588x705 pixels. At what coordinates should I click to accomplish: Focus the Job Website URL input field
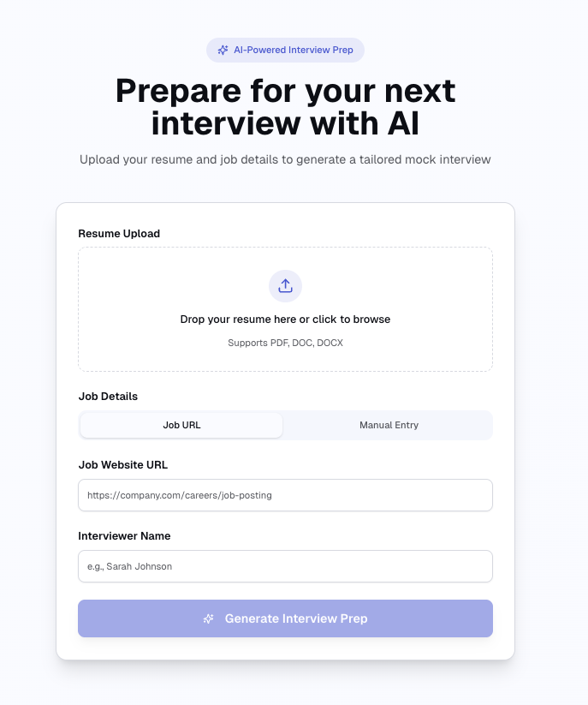click(285, 495)
